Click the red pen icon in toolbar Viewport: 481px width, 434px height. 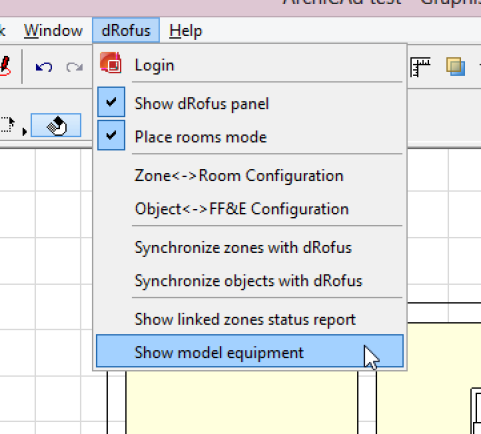(x=5, y=66)
